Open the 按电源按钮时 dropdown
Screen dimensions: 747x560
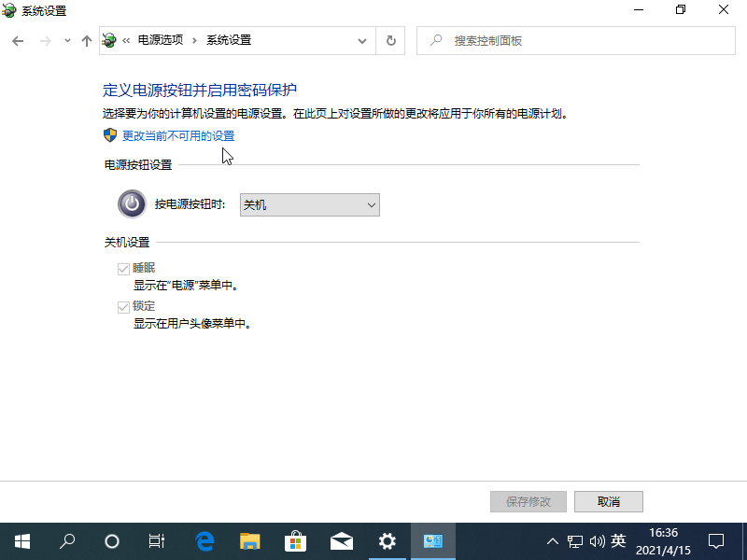point(309,204)
